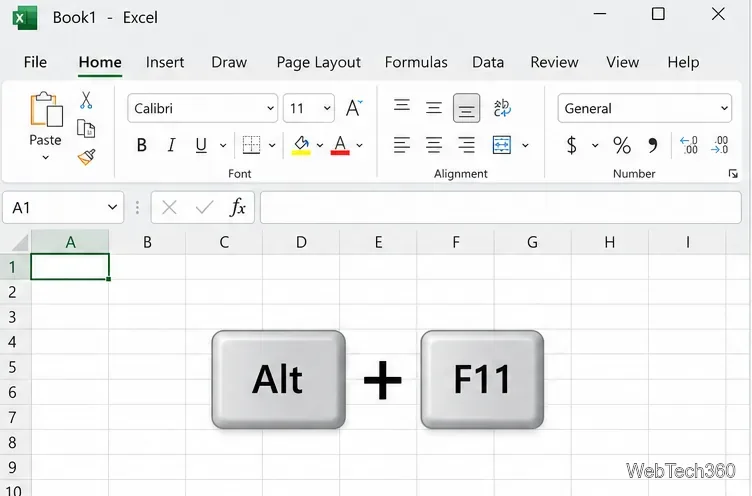
Task: Click inside the formula bar input
Action: [x=501, y=207]
